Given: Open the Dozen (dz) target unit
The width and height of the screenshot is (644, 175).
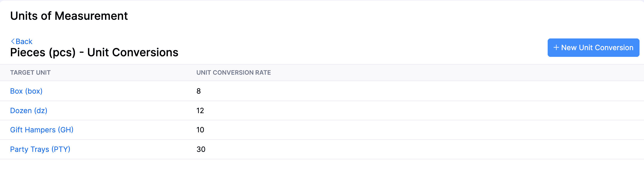Looking at the screenshot, I should click(28, 111).
